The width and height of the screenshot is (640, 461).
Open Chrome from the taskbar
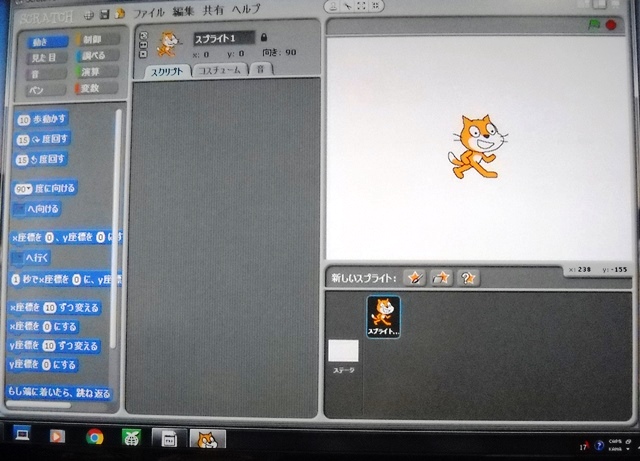(x=94, y=437)
